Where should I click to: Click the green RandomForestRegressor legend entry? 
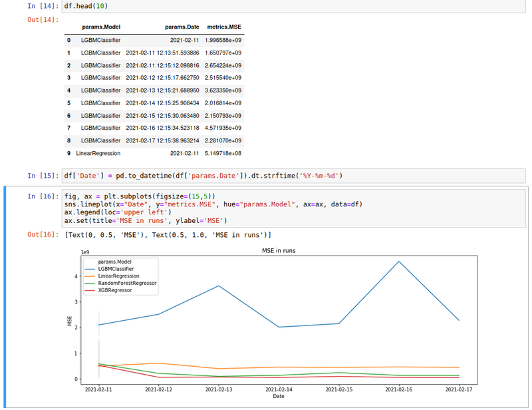(x=126, y=283)
